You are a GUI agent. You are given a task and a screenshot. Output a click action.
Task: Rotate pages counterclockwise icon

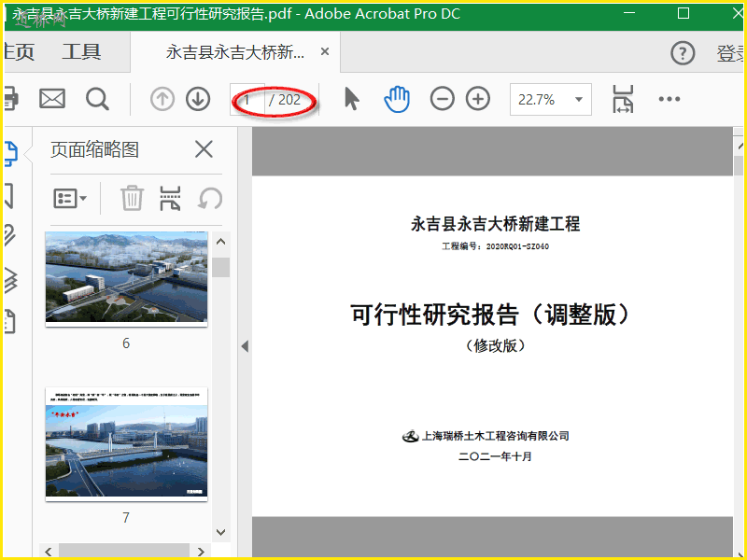point(210,198)
